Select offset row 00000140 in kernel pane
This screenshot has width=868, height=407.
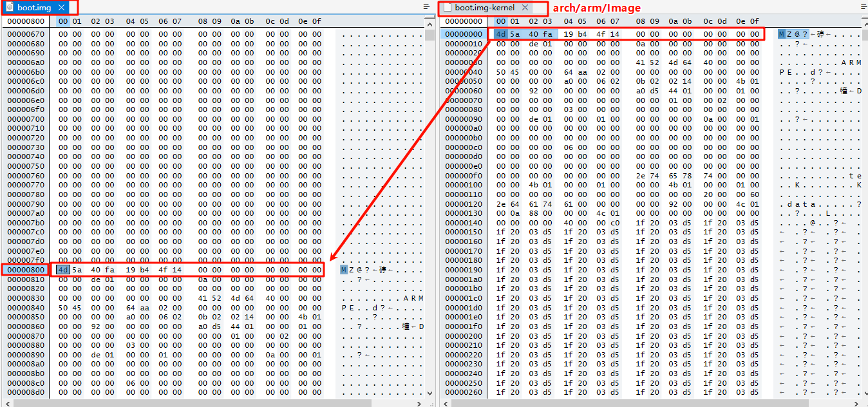pyautogui.click(x=464, y=223)
